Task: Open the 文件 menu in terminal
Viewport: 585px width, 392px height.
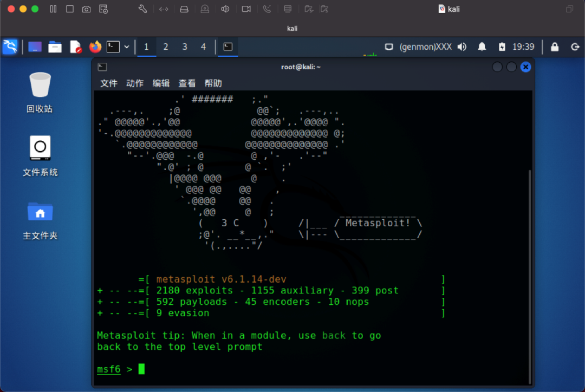Action: click(x=108, y=83)
